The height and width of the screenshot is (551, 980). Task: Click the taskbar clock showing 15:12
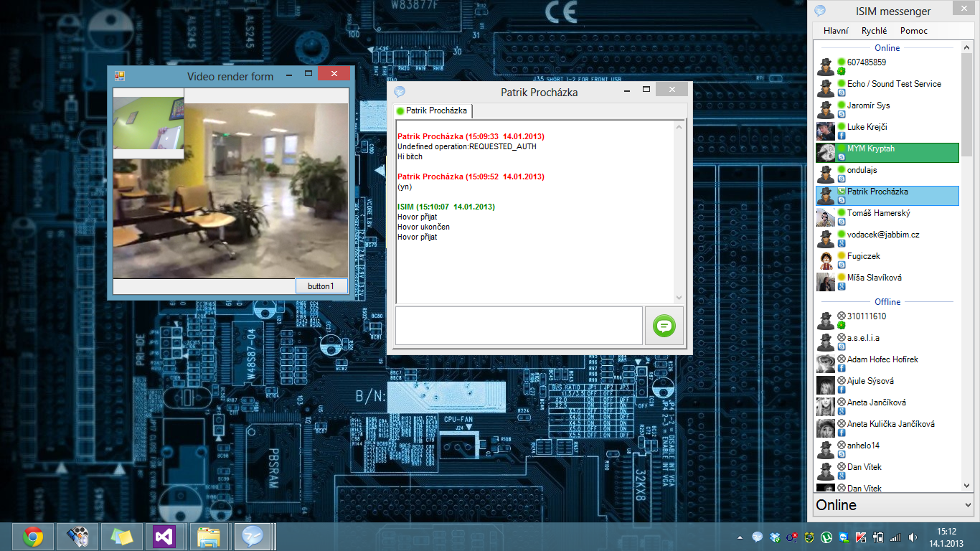[947, 537]
